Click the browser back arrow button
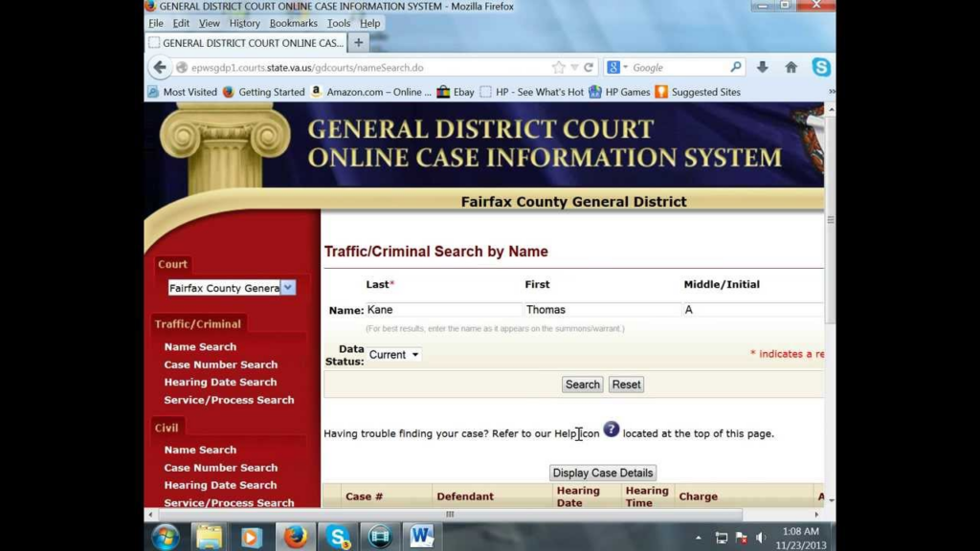This screenshot has width=980, height=551. (160, 68)
